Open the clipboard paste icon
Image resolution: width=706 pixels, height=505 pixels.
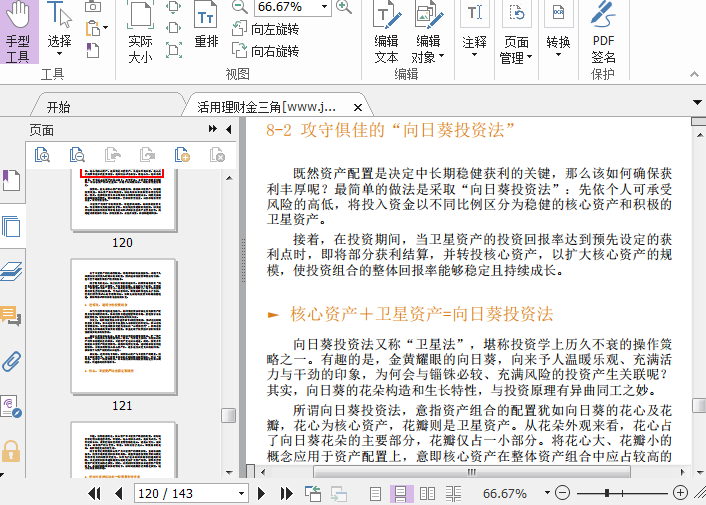pos(93,29)
